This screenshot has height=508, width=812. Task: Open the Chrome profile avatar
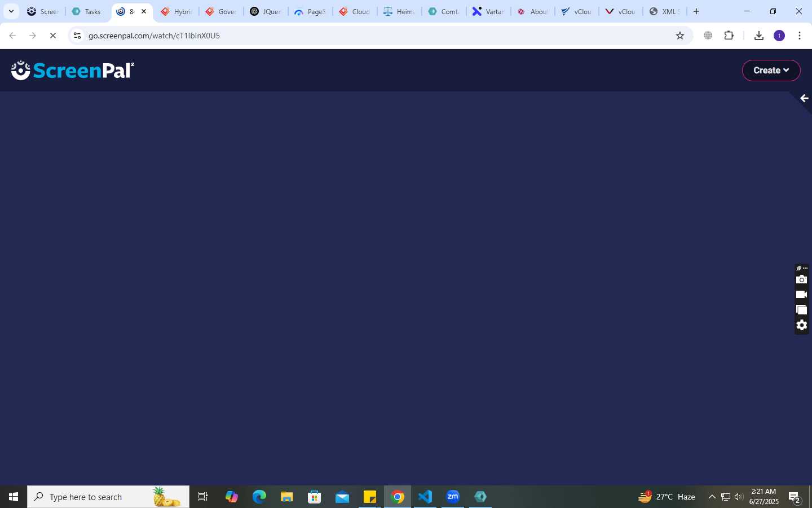click(779, 36)
